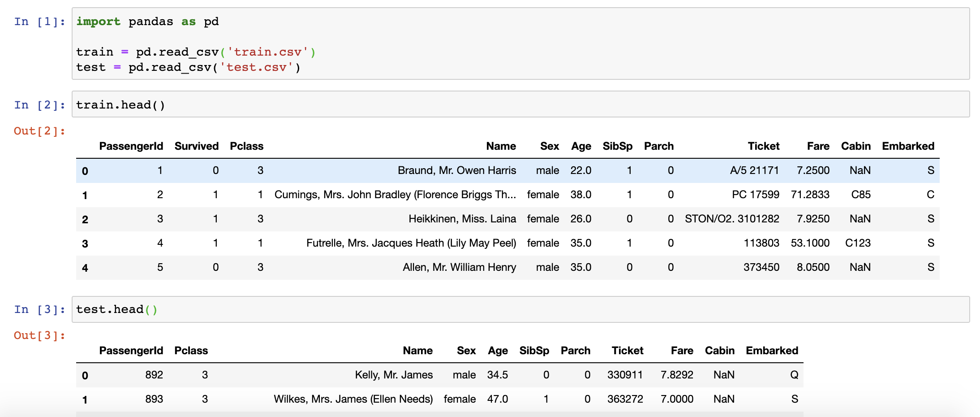Click name Braund, Mr. Owen Harris
This screenshot has height=417, width=980.
coord(457,170)
